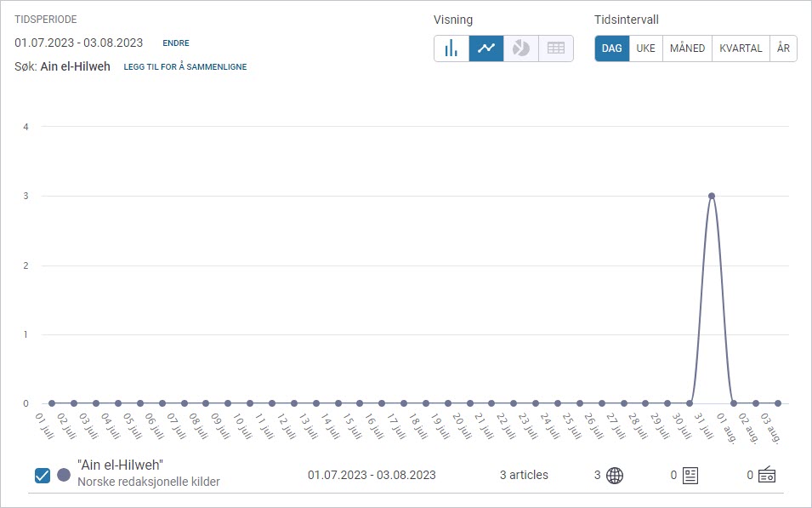Click the web articles globe icon
The width and height of the screenshot is (812, 508).
(x=614, y=476)
